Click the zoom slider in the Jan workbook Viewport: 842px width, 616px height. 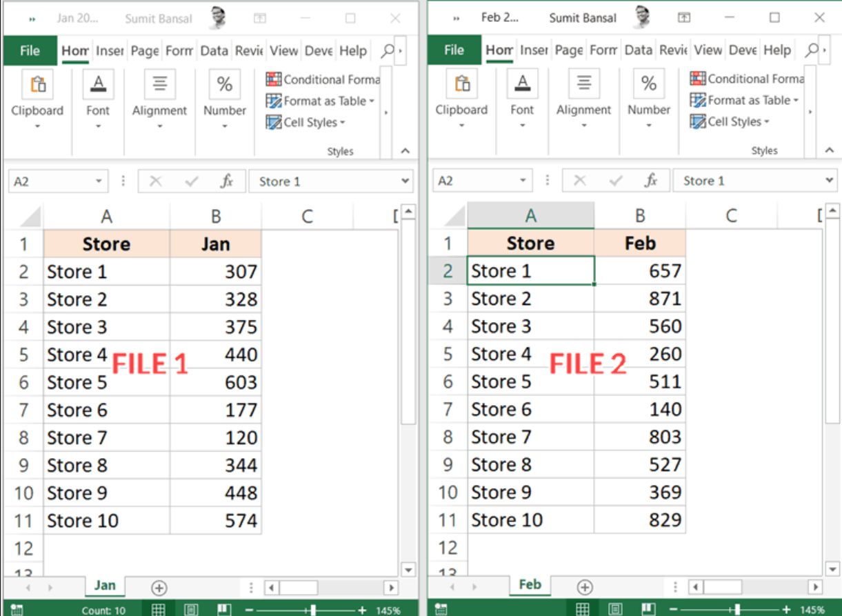(314, 610)
